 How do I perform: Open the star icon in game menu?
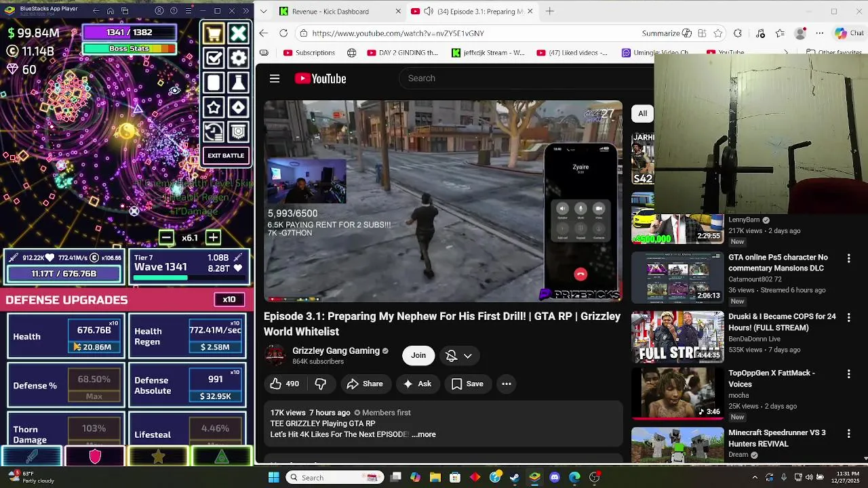click(x=214, y=107)
